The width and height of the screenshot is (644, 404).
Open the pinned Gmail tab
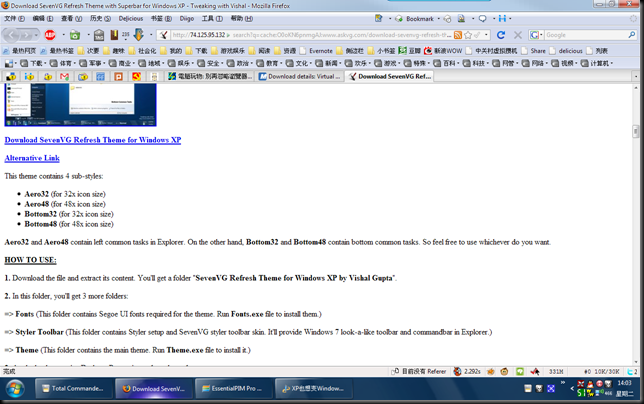click(x=64, y=76)
